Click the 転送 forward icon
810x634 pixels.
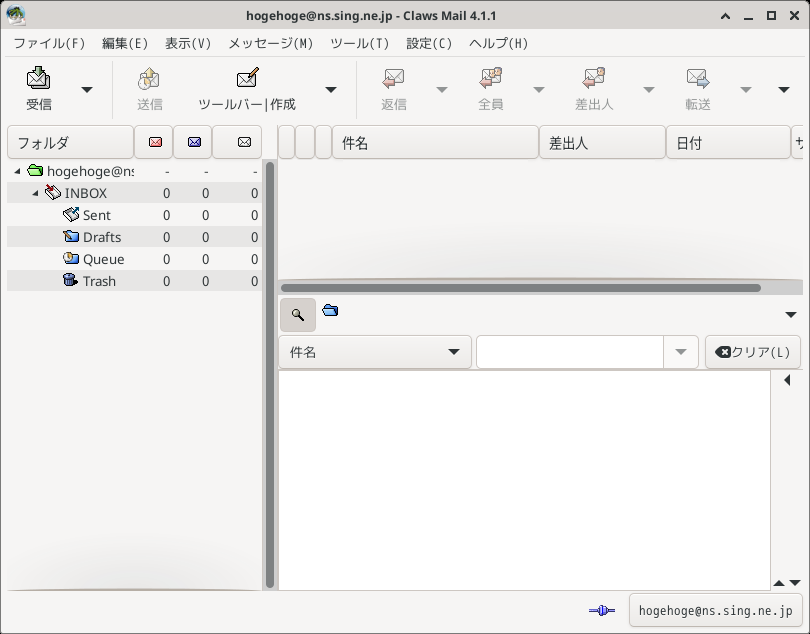pos(698,89)
